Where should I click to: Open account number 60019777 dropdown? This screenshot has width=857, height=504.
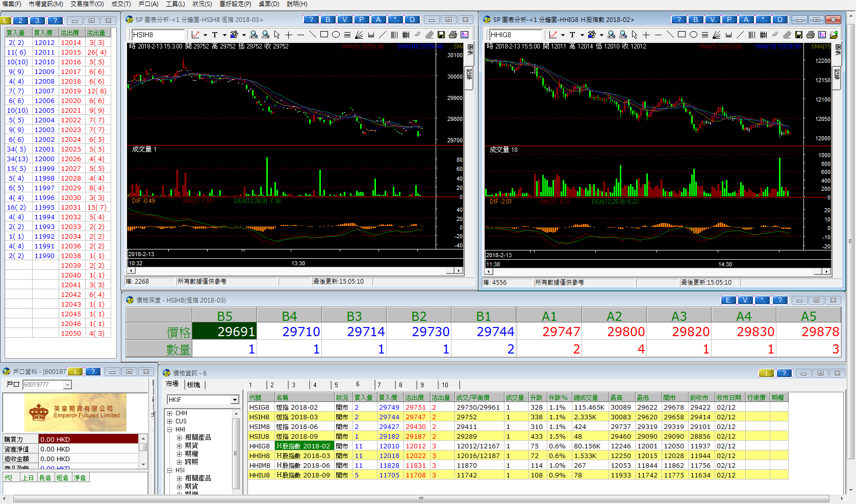(x=67, y=385)
